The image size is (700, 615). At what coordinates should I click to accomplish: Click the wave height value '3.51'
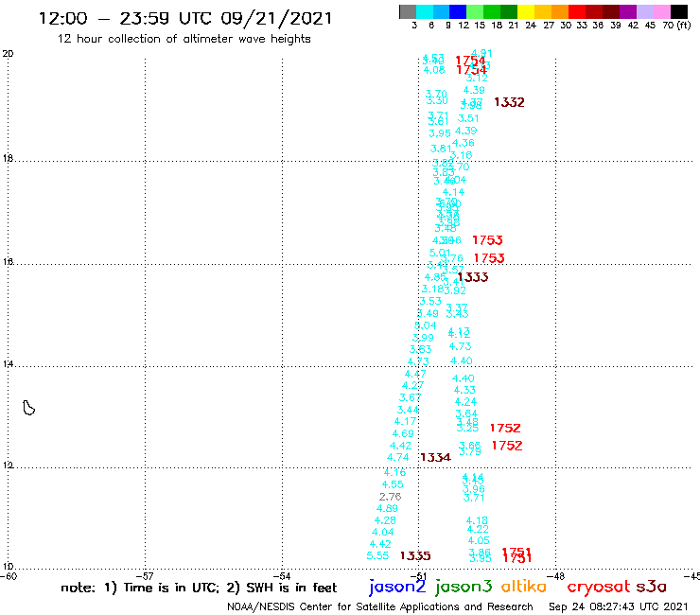tap(468, 118)
